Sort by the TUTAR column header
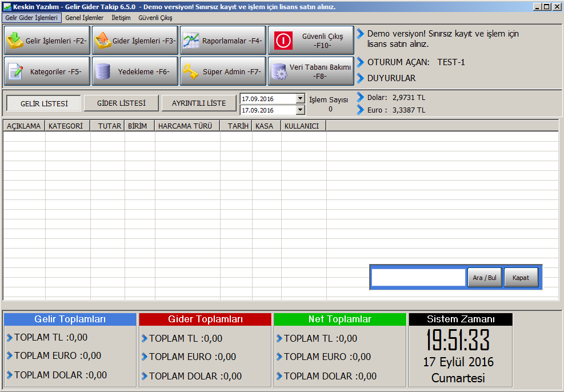The width and height of the screenshot is (564, 392). (x=107, y=126)
